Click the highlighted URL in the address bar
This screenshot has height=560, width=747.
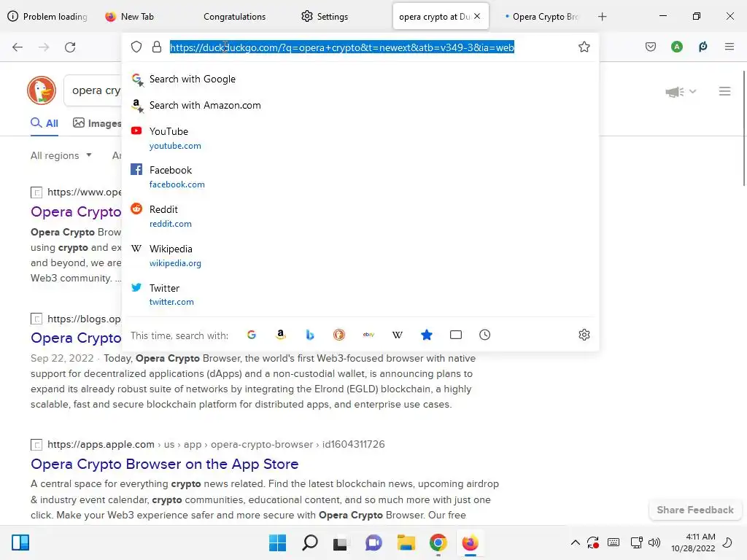pyautogui.click(x=342, y=47)
